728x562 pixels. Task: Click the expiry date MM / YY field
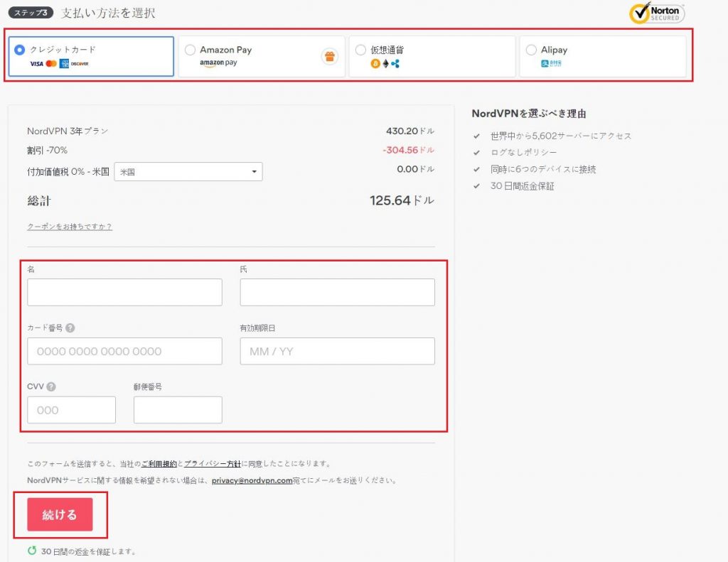coord(338,351)
